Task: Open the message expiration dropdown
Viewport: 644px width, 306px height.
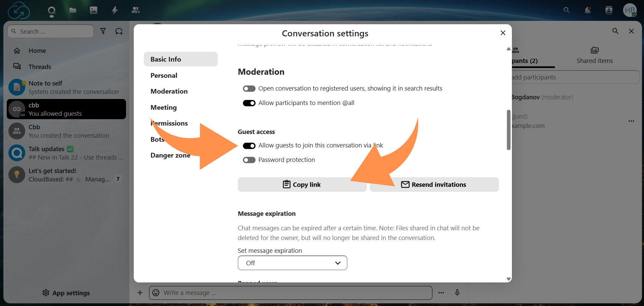Action: (x=292, y=263)
